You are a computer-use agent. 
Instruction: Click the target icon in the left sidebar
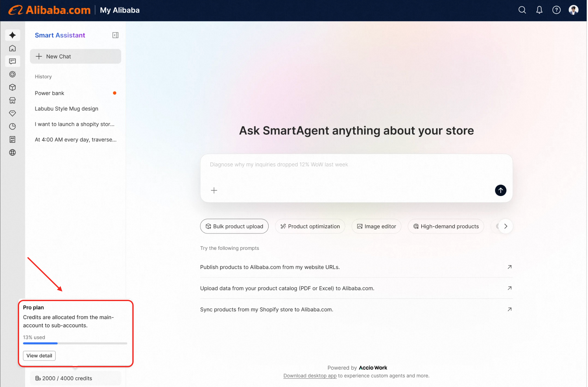[x=12, y=74]
